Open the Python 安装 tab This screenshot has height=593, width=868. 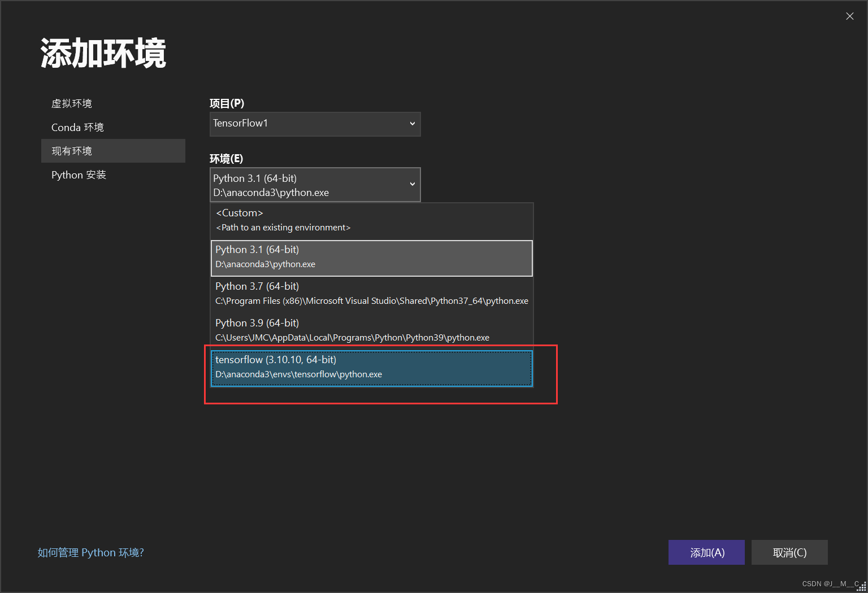click(113, 175)
